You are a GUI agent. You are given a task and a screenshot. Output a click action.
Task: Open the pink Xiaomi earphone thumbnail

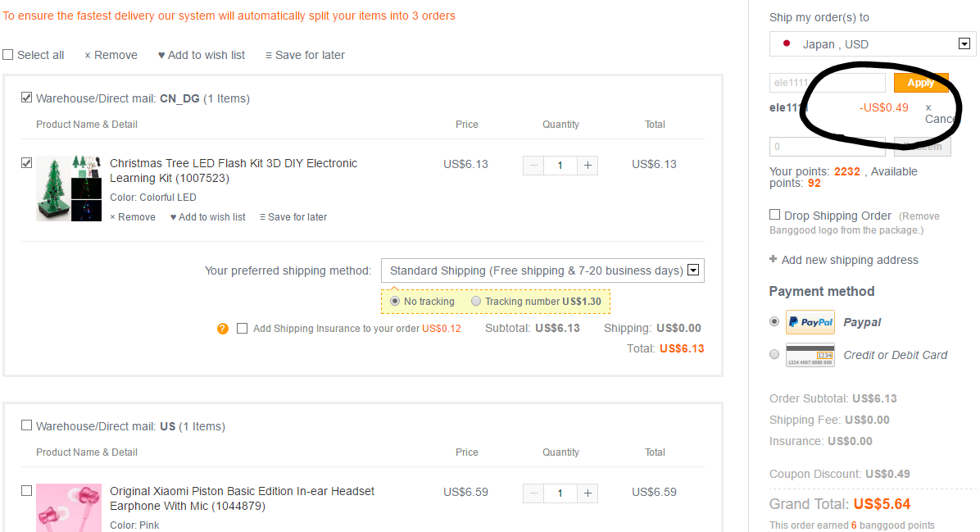(x=69, y=507)
